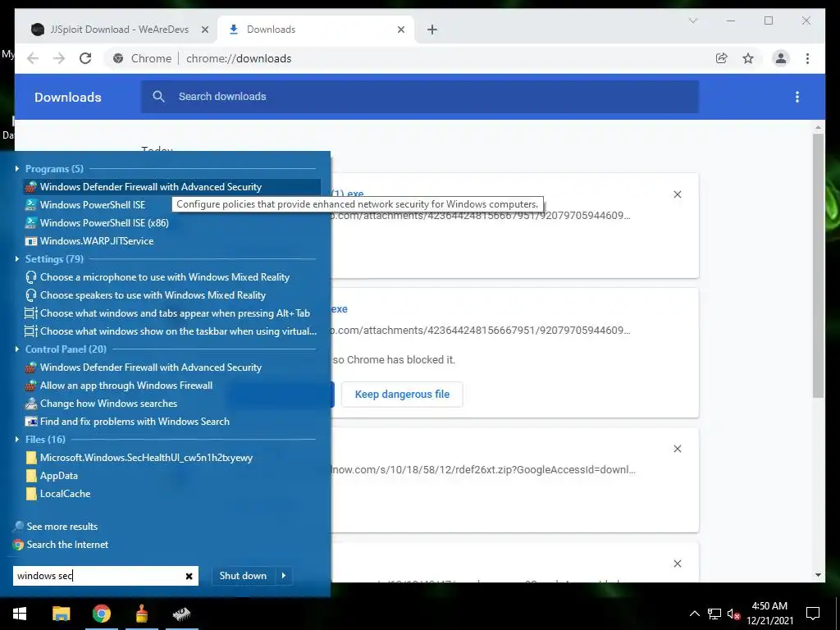Open the chip icon app in taskbar
Viewport: 840px width, 630px height.
[181, 614]
